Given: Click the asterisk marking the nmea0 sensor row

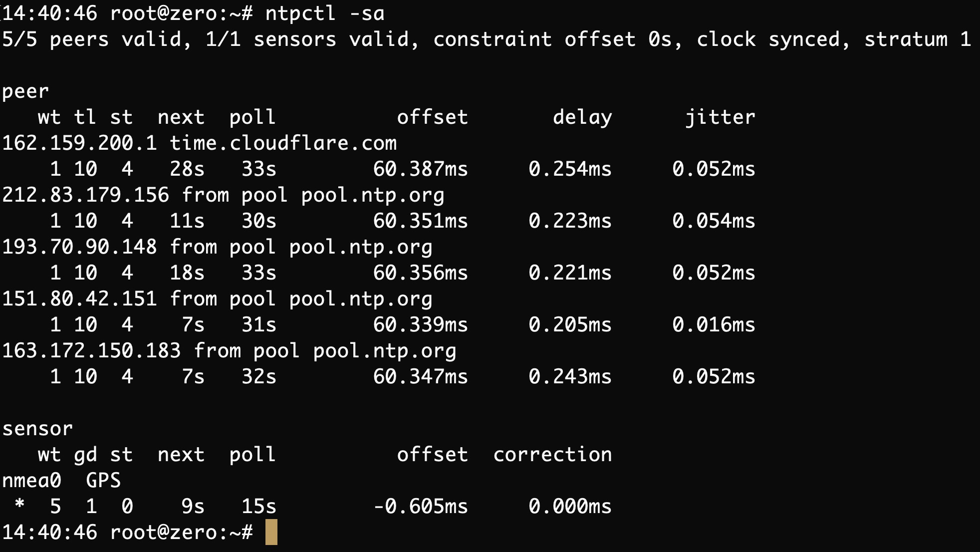Looking at the screenshot, I should click(19, 505).
